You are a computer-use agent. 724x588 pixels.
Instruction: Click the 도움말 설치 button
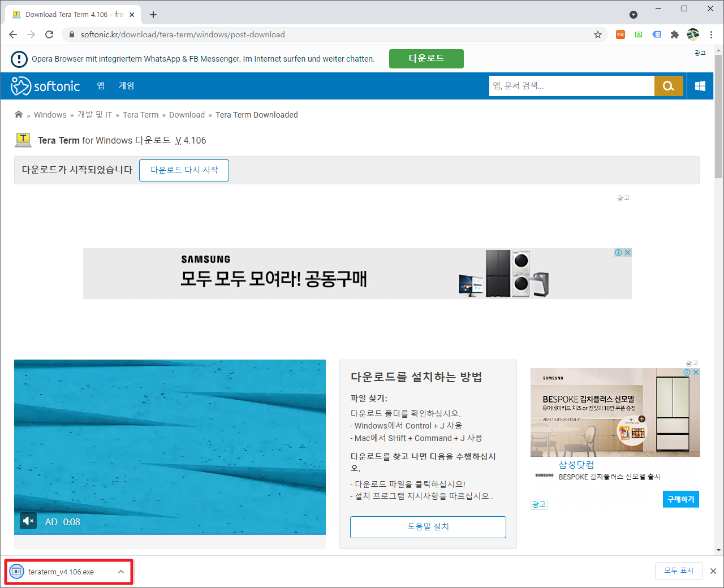[x=428, y=527]
